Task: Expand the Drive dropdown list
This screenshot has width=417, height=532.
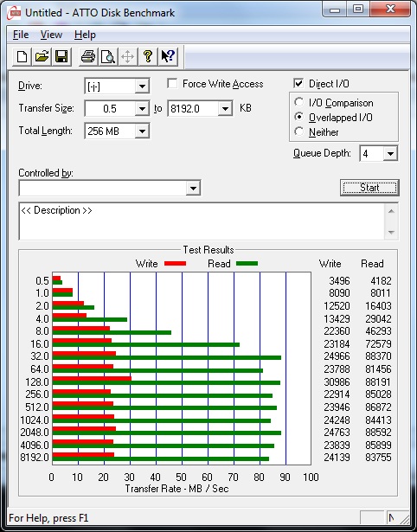Action: point(142,87)
